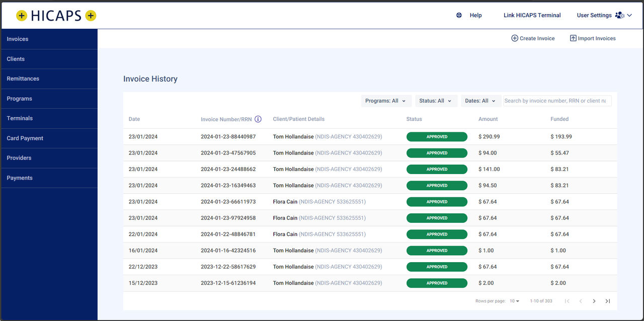
Task: Click the Import Invoices icon
Action: click(x=573, y=38)
